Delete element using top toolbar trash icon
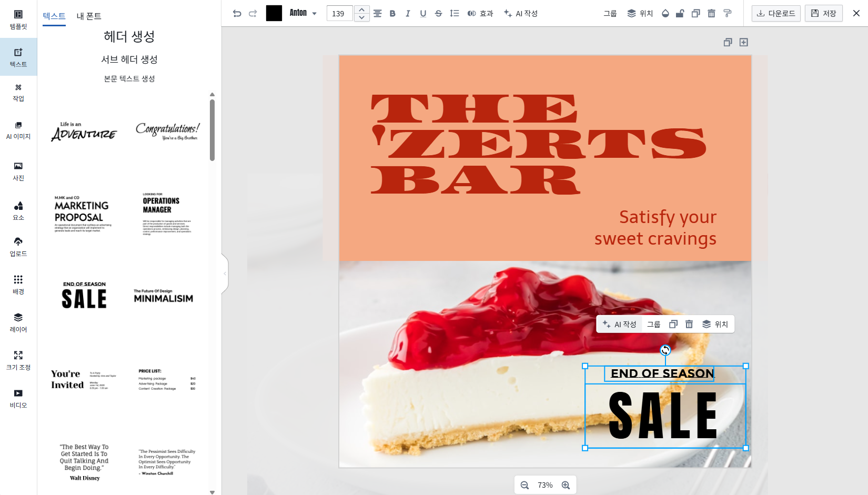Screen dimensions: 868x495 click(711, 14)
